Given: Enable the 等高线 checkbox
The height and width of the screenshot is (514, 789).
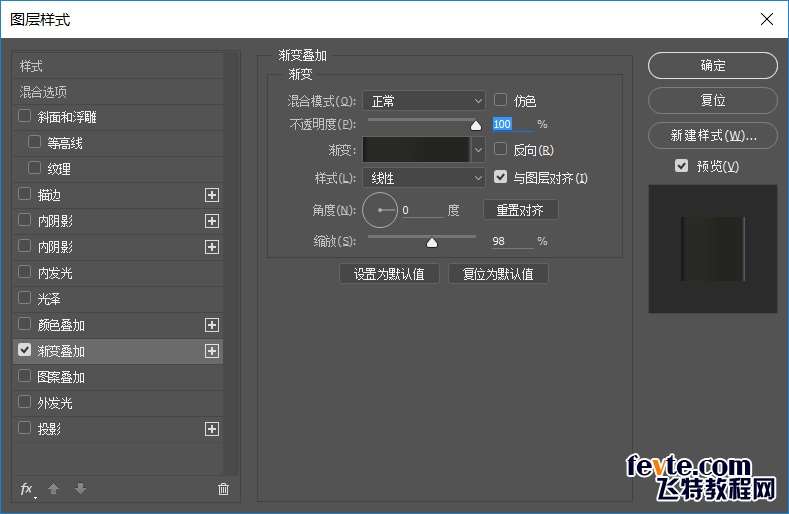Looking at the screenshot, I should pos(34,142).
